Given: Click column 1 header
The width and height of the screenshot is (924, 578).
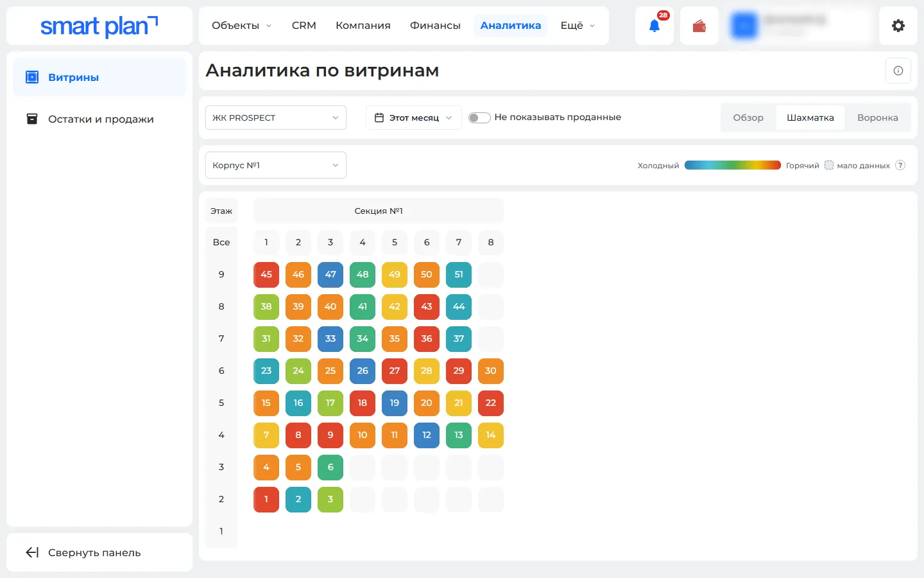Looking at the screenshot, I should point(266,242).
